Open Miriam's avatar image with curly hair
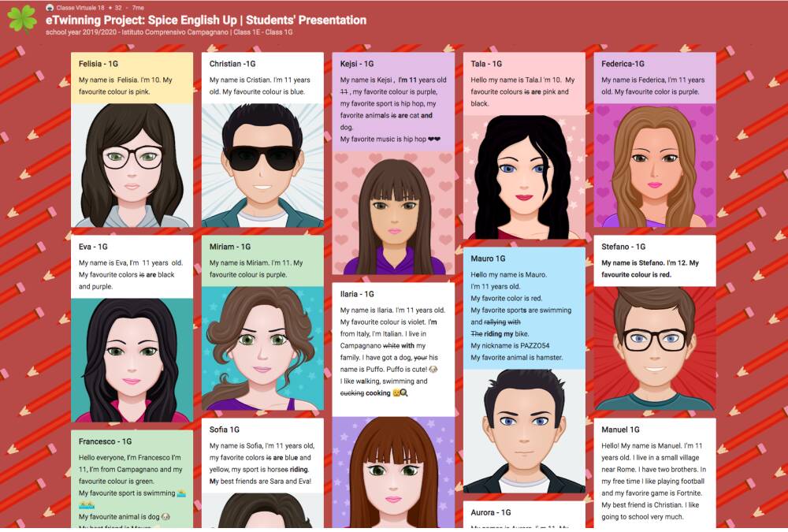 (262, 348)
